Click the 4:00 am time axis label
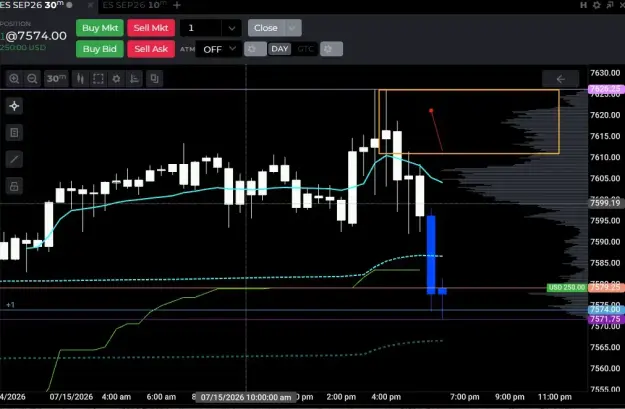The height and width of the screenshot is (409, 625). click(x=116, y=397)
